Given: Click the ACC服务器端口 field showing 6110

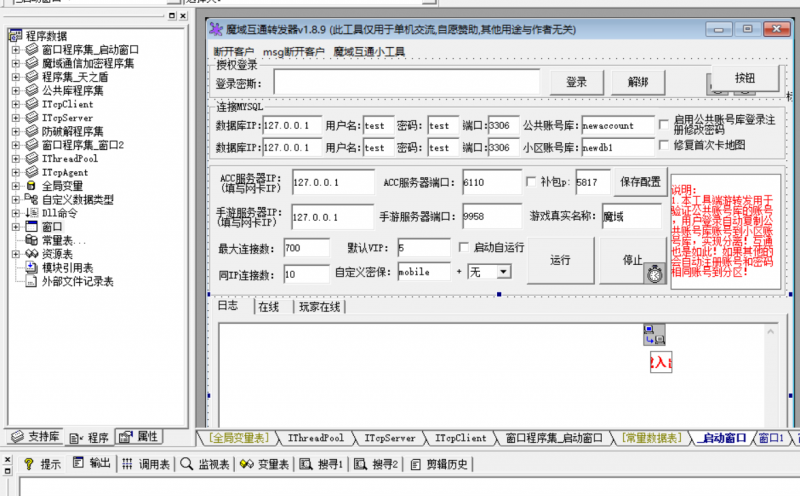Looking at the screenshot, I should tap(492, 182).
